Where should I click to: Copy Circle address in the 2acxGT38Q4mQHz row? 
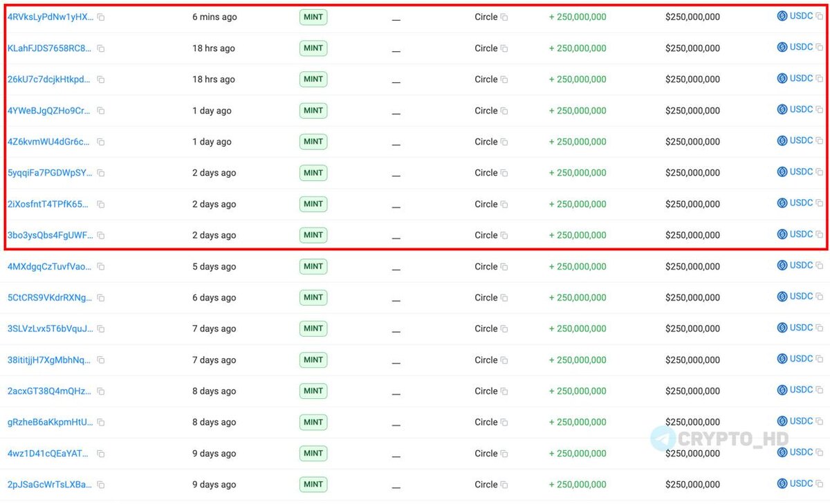point(504,391)
